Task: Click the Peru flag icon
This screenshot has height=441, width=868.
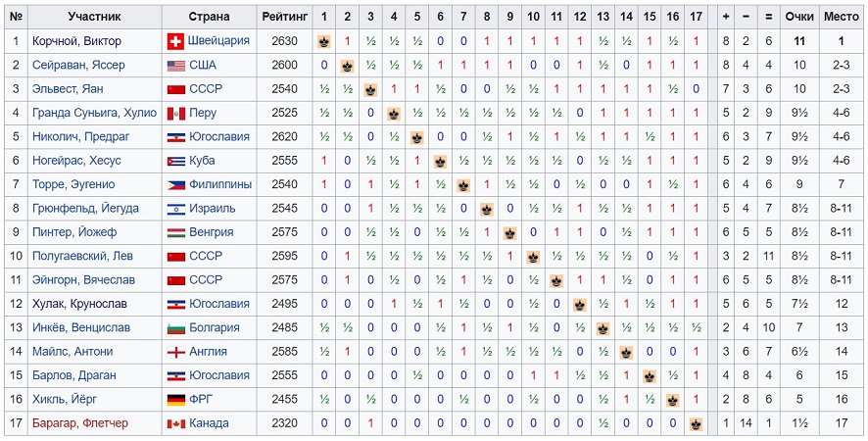Action: [x=175, y=114]
